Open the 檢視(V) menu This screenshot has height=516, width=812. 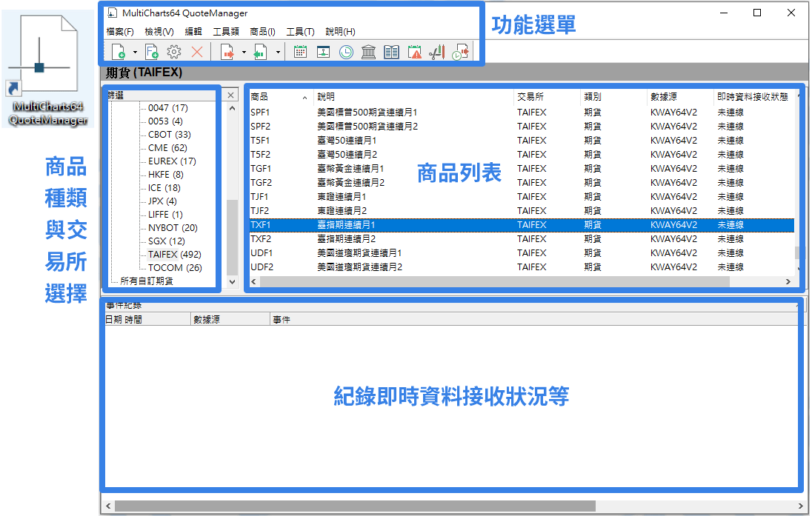159,32
